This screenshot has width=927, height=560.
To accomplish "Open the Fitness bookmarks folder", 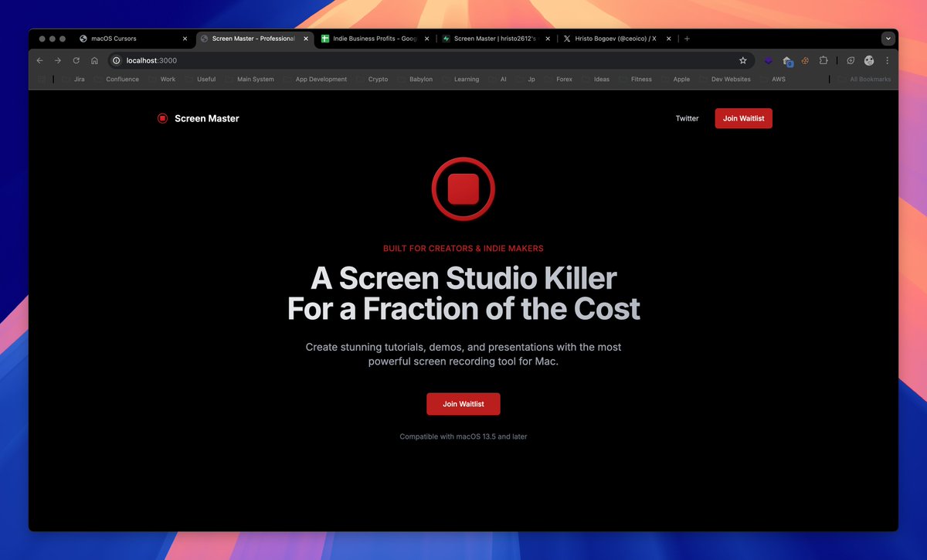I will 634,79.
